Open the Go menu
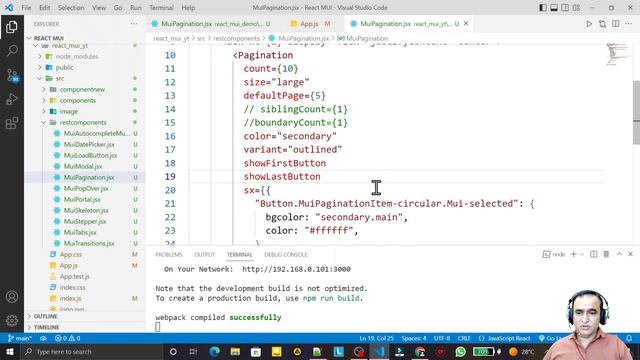This screenshot has width=640, height=360. 118,8
